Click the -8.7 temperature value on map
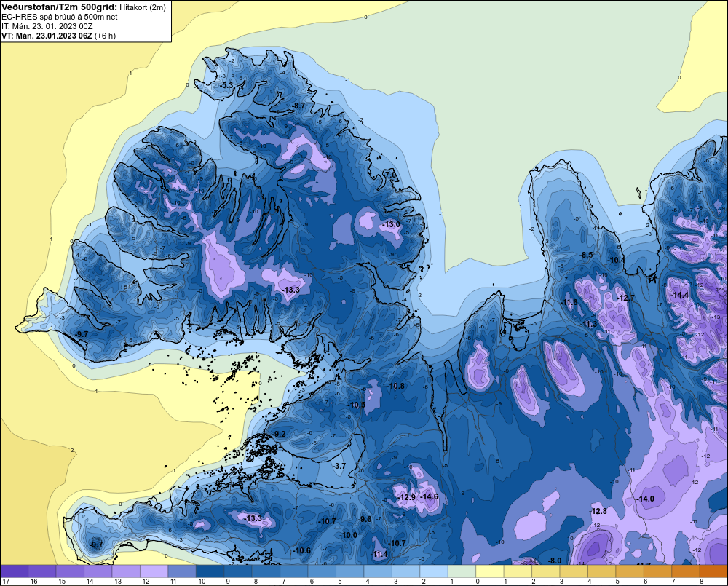The width and height of the screenshot is (728, 586). pos(298,106)
